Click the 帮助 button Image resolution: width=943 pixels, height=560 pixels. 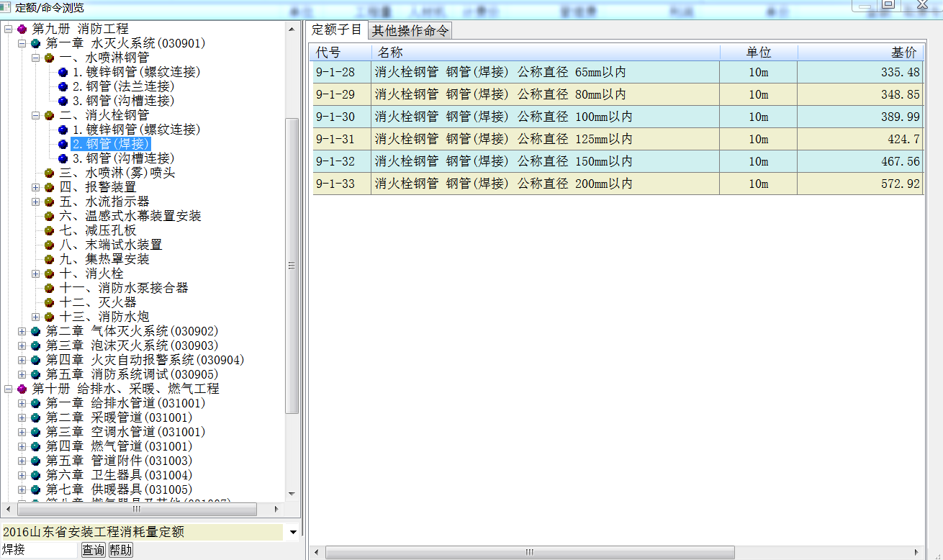coord(121,551)
